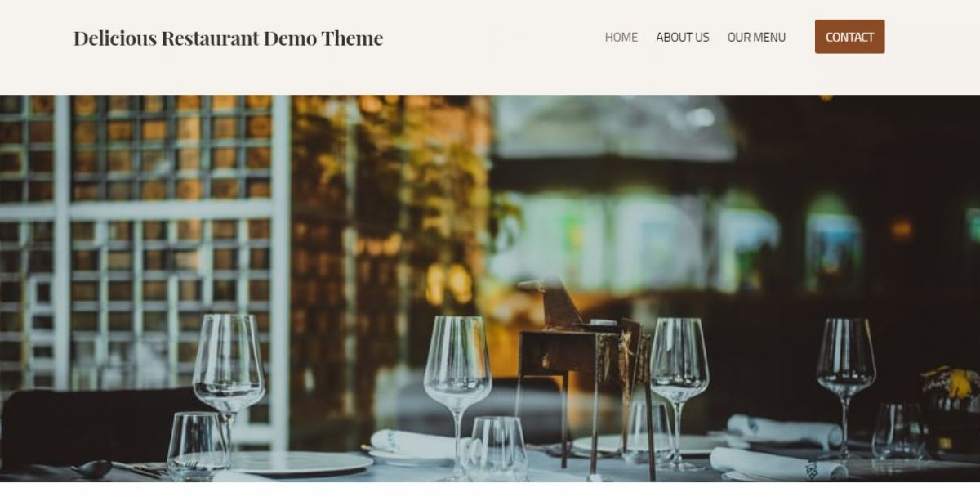Open the Delicious Restaurant Demo Theme site title
Screen dimensions: 980x497
[228, 38]
